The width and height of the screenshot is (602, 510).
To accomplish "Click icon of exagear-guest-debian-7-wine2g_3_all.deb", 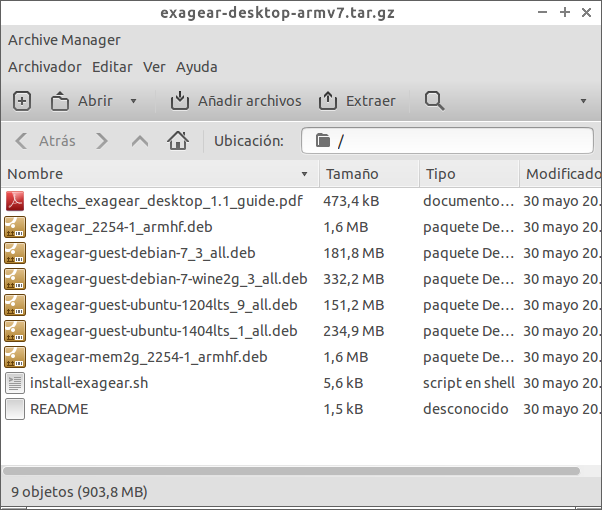I will coord(15,279).
